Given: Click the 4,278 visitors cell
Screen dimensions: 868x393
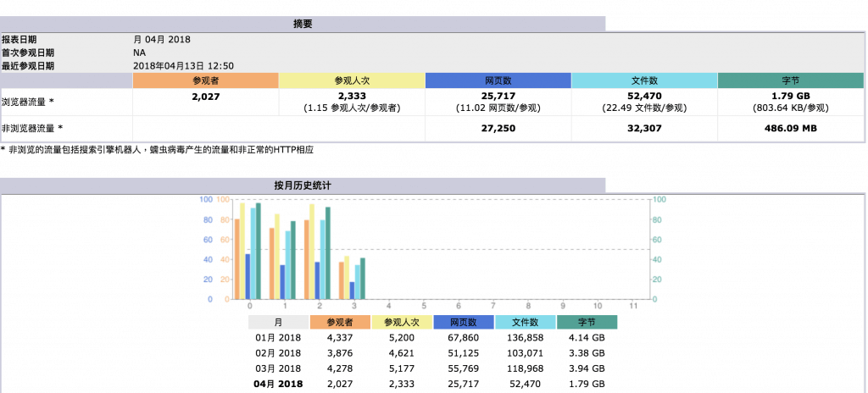Looking at the screenshot, I should click(x=340, y=368).
